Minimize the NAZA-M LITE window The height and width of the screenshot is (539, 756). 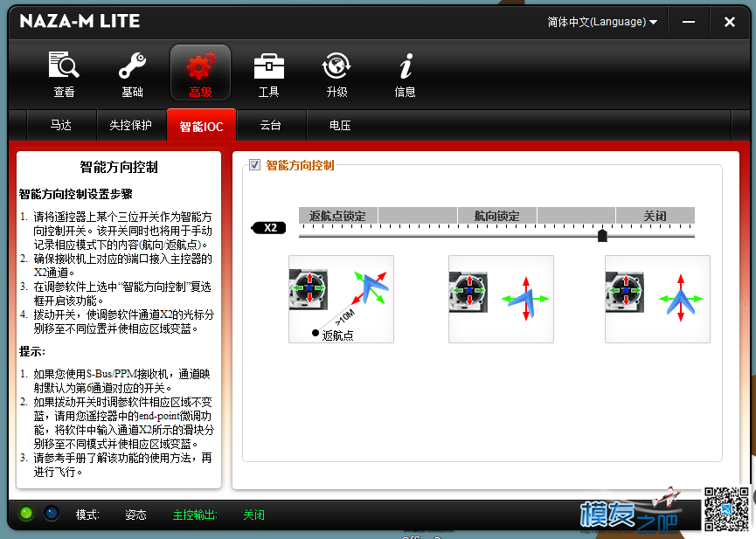pos(689,22)
